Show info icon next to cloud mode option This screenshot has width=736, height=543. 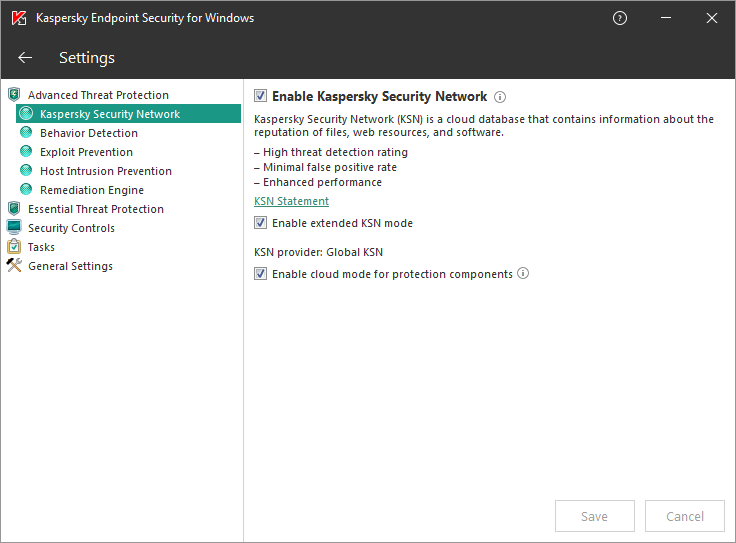click(x=523, y=273)
